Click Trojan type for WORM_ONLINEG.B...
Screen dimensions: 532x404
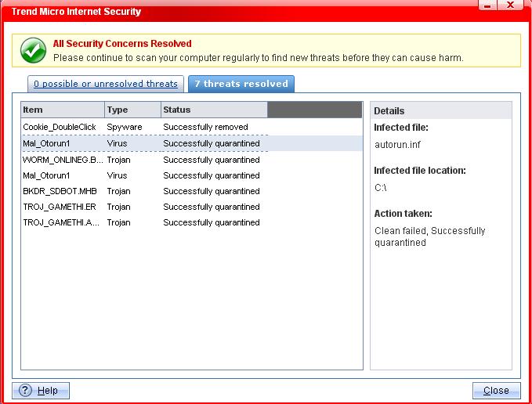118,160
